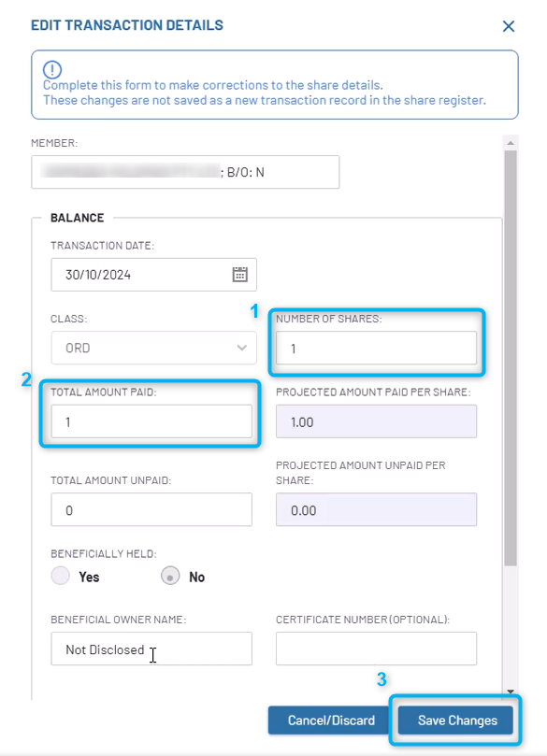Focus the Total Amount Paid field
Viewport: 547px width, 756px height.
coord(151,421)
